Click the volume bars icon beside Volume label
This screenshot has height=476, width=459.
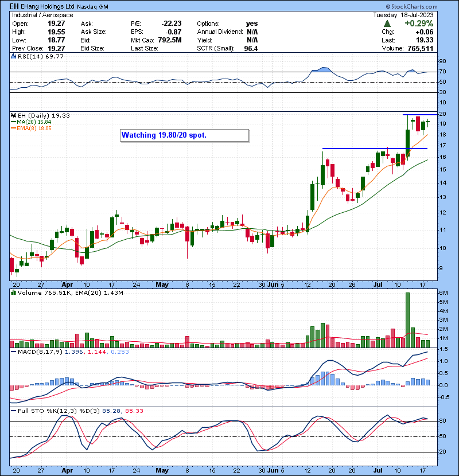tap(13, 292)
